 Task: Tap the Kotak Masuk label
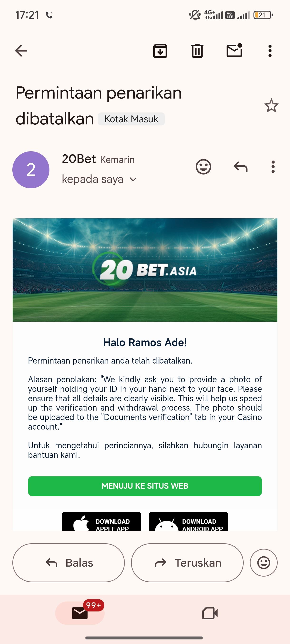131,119
